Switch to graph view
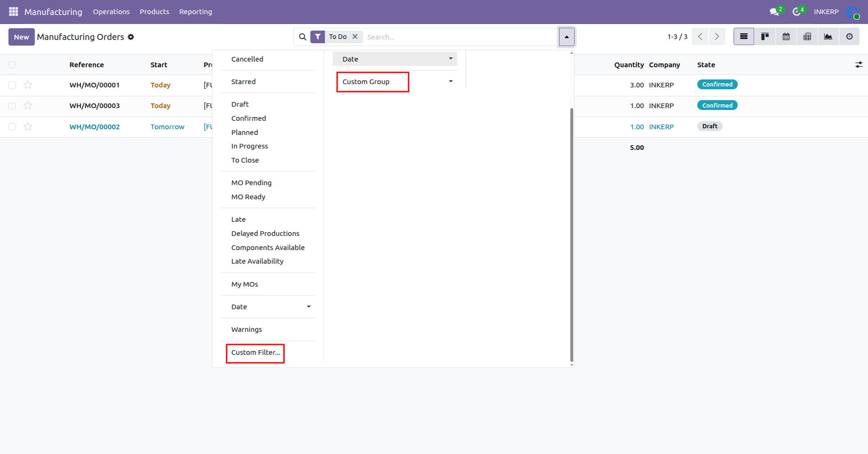Viewport: 868px width, 454px height. pyautogui.click(x=829, y=37)
